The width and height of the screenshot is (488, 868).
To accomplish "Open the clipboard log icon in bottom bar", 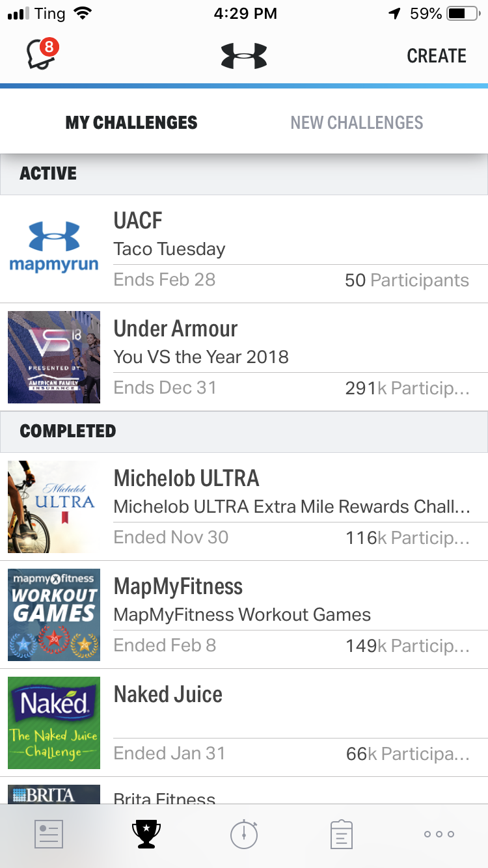I will coord(342,834).
